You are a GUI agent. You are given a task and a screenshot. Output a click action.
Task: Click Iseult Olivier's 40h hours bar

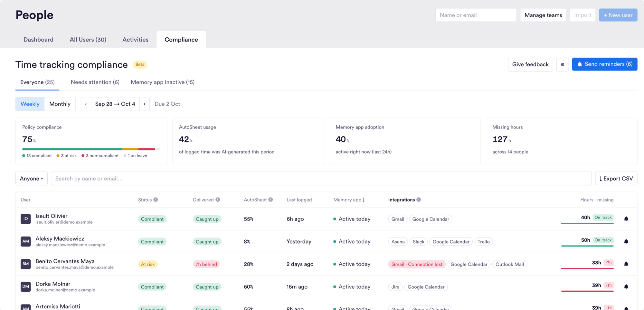point(587,223)
